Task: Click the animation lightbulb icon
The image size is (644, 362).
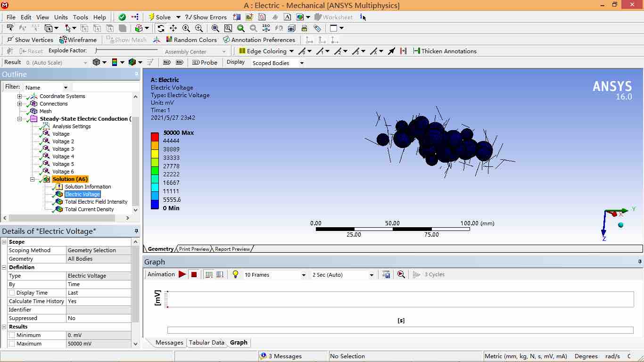Action: (x=235, y=274)
